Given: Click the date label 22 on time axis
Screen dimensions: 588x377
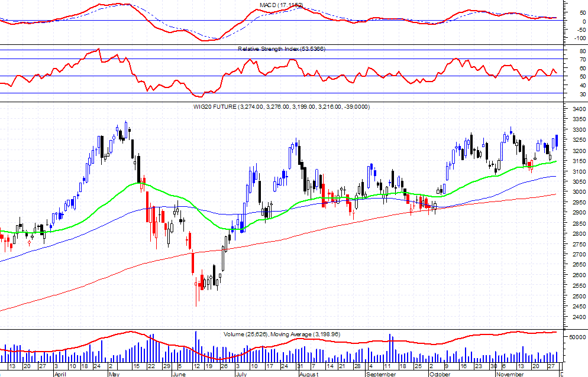Looking at the screenshot, I should tap(151, 366).
